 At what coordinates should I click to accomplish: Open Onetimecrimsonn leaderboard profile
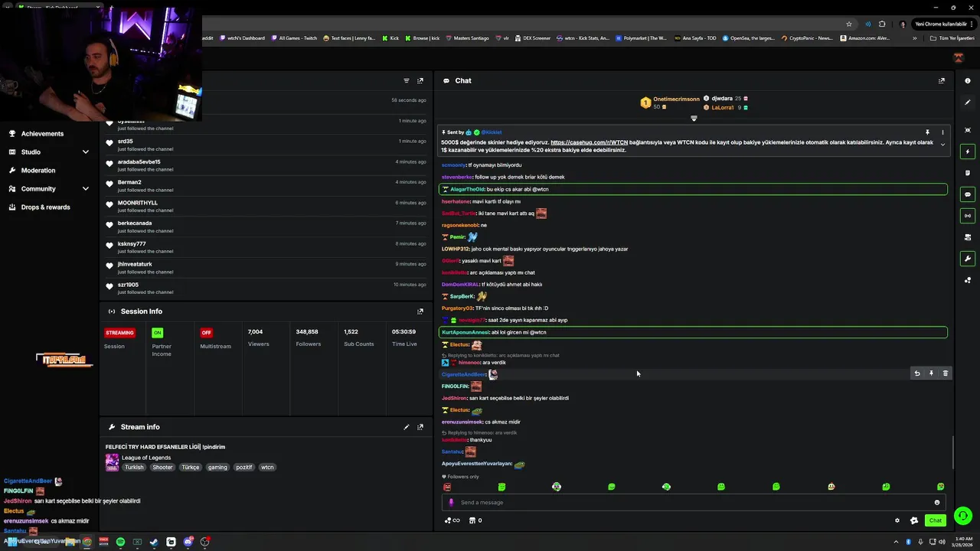[x=676, y=99]
